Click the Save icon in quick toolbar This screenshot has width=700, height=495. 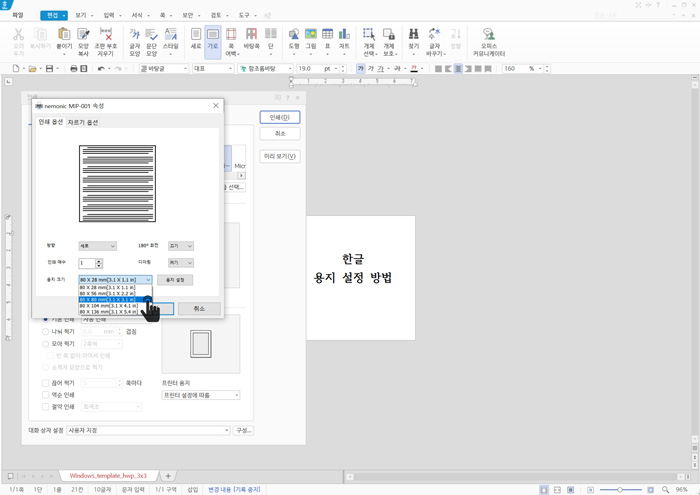point(50,68)
